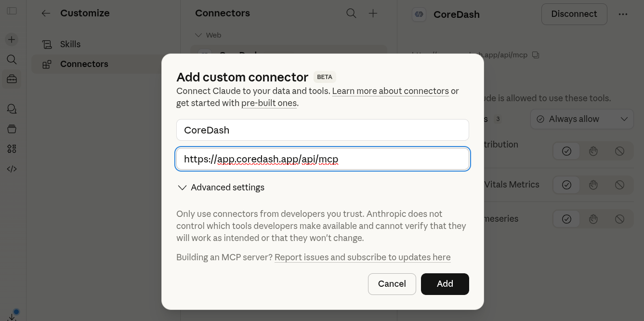Toggle the sidebar panel icon
Viewport: 644px width, 321px height.
12,11
